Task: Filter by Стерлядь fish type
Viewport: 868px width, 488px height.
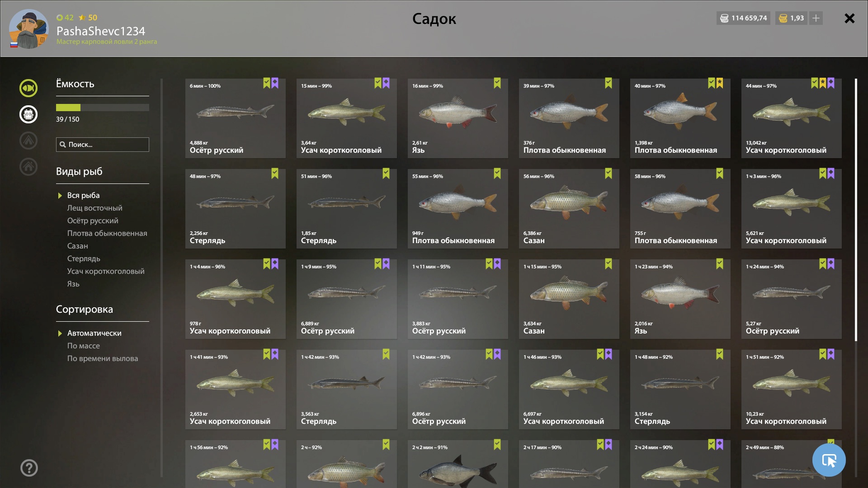Action: (x=84, y=258)
